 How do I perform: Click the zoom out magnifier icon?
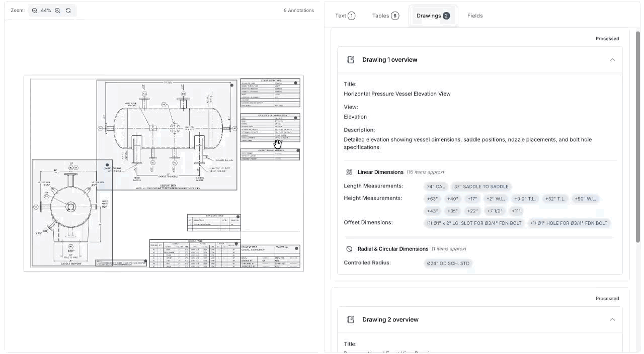[x=35, y=11]
